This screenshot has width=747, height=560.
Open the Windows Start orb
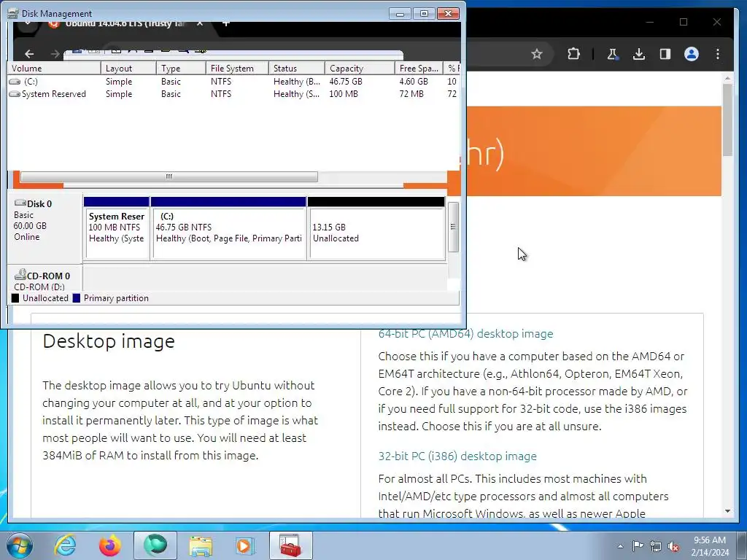20,545
